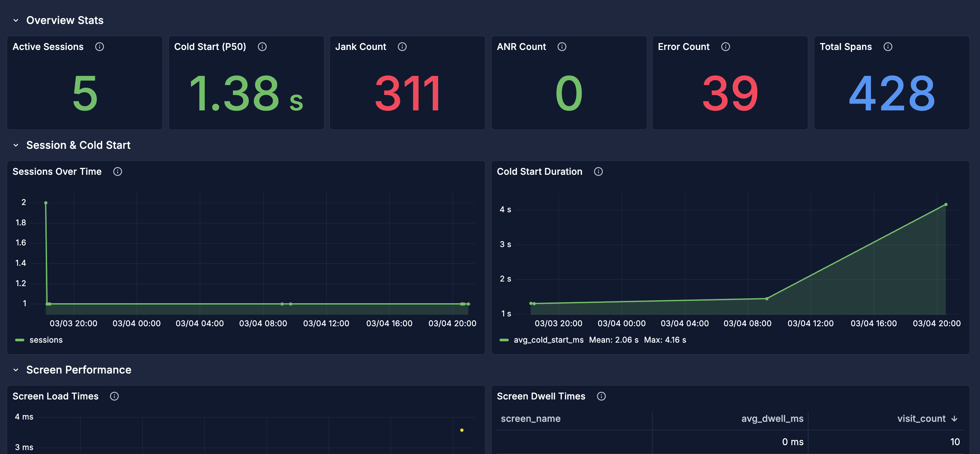
Task: Toggle the avg_cold_start_ms series visibility
Action: click(x=548, y=340)
